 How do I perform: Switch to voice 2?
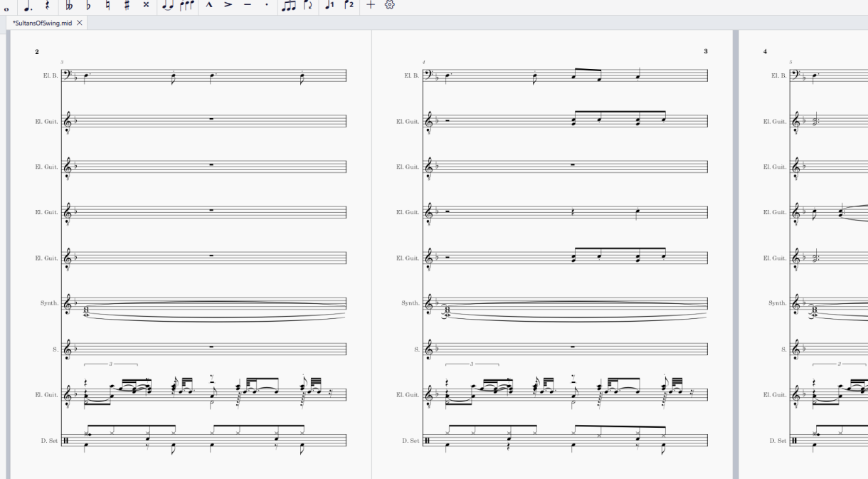349,5
